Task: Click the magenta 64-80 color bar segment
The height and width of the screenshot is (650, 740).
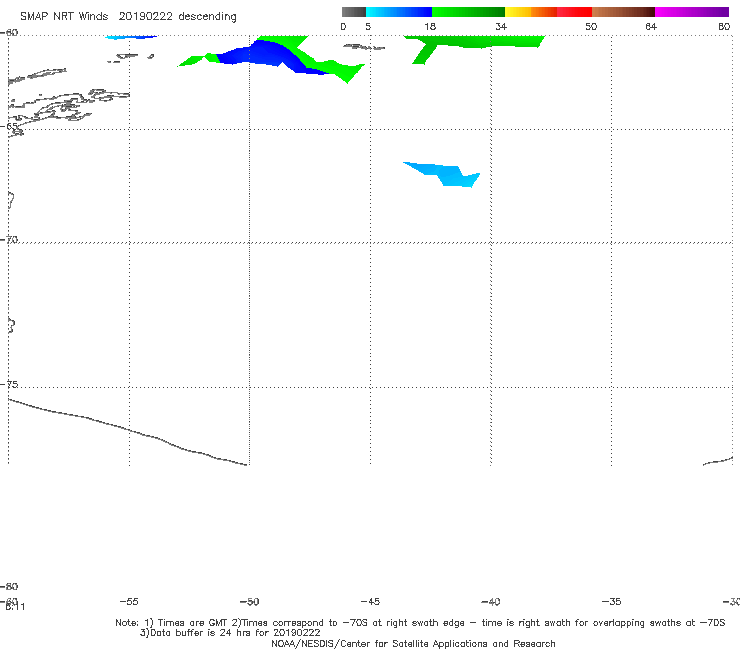Action: [x=692, y=12]
